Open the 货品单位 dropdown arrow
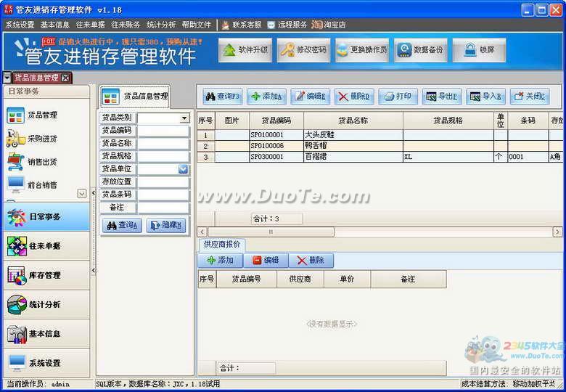This screenshot has height=392, width=566. point(183,169)
